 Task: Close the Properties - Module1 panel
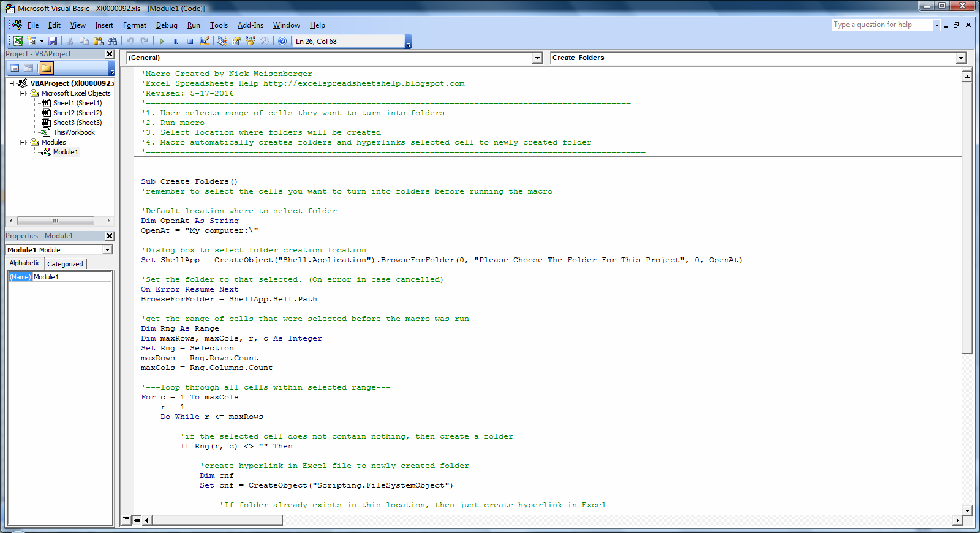tap(110, 236)
